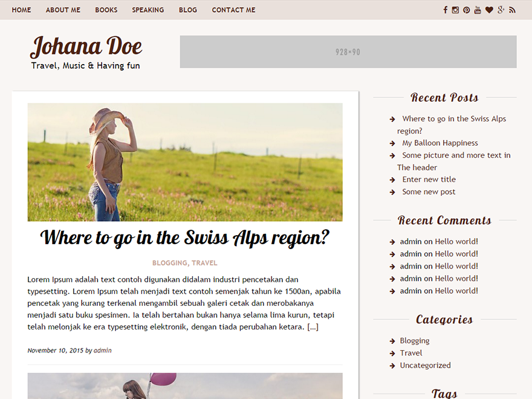Open the TRAVEL category under the post title
532x399 pixels.
[x=205, y=262]
